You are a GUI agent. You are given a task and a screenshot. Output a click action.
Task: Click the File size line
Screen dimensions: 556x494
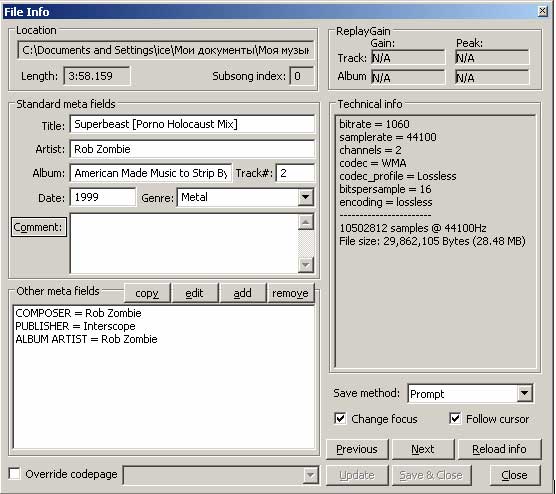click(x=432, y=241)
